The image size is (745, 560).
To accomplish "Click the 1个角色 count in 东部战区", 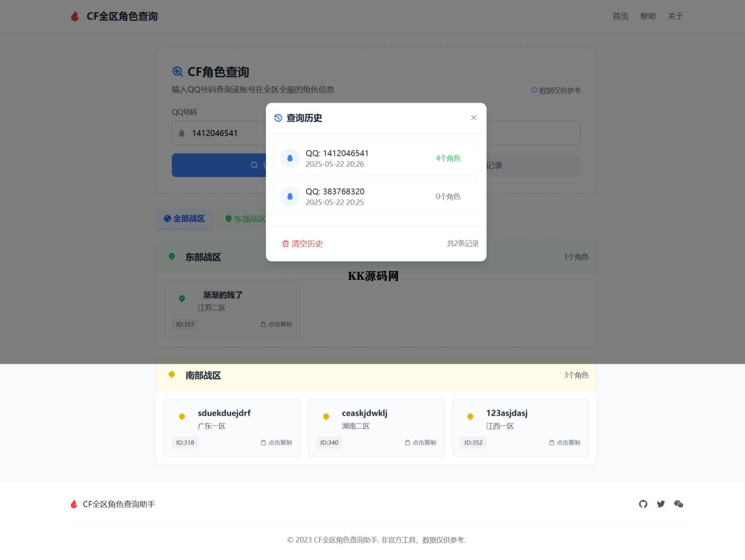I will click(x=576, y=257).
